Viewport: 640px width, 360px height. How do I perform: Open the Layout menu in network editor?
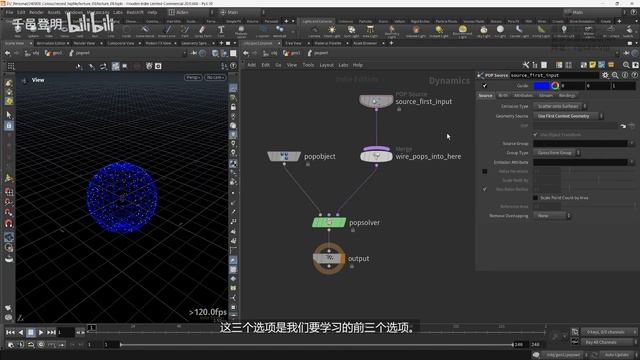[327, 65]
